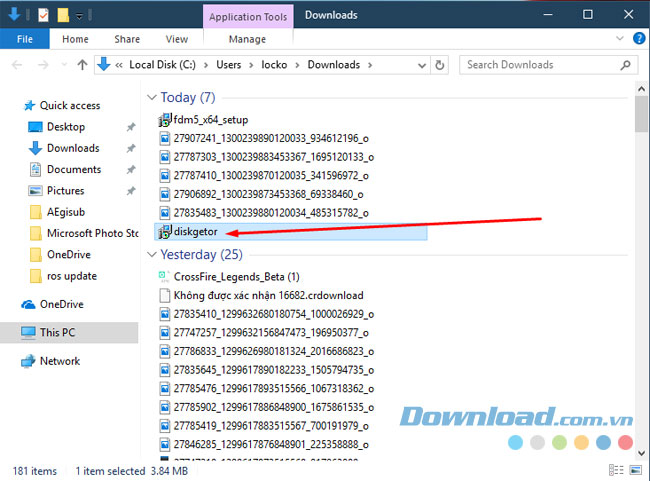Click Local Disk (C:) in address bar
This screenshot has height=481, width=650.
click(x=167, y=65)
